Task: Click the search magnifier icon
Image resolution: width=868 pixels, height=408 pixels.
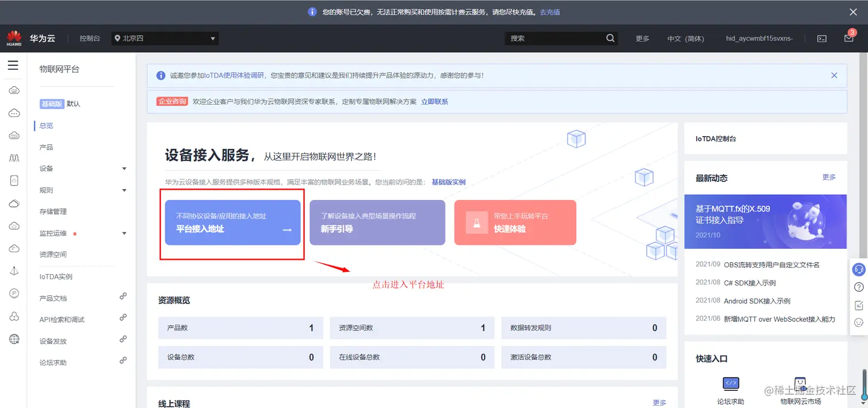Action: tap(610, 38)
